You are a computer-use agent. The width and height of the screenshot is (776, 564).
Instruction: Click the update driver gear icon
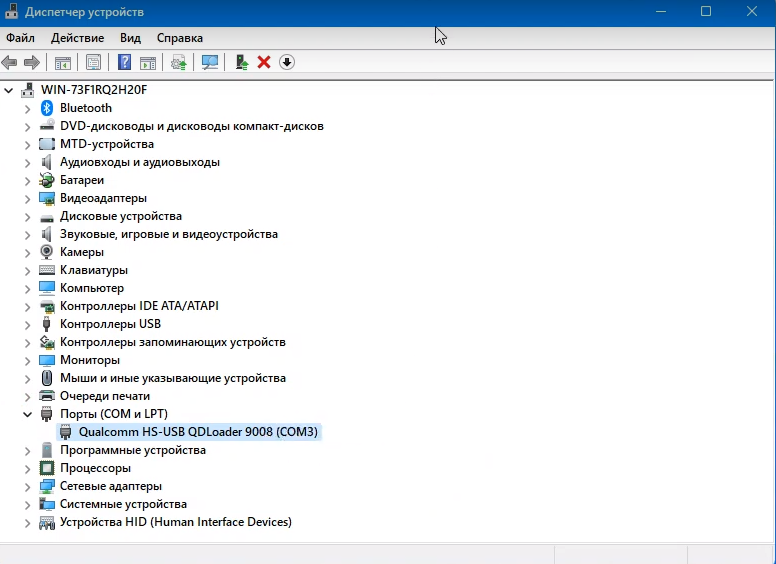[x=178, y=62]
